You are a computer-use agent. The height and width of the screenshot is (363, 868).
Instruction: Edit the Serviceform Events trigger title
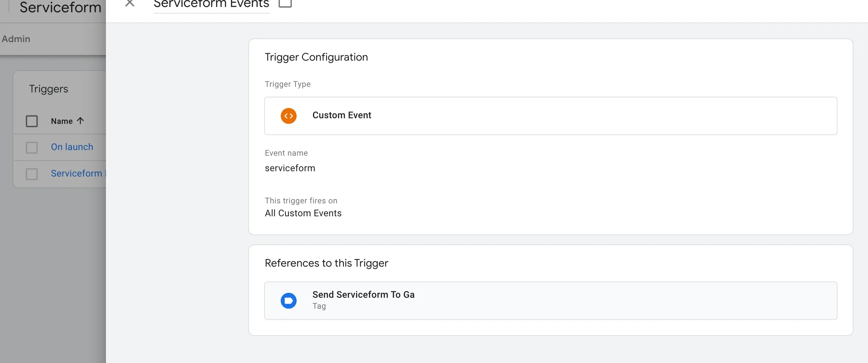click(x=211, y=4)
